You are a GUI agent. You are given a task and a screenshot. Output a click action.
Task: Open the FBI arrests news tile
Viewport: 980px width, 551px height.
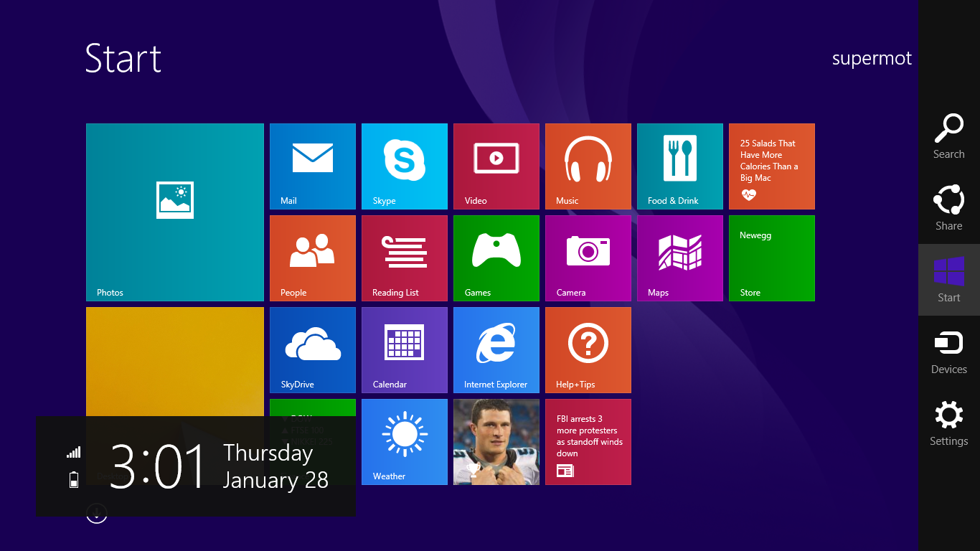point(588,442)
